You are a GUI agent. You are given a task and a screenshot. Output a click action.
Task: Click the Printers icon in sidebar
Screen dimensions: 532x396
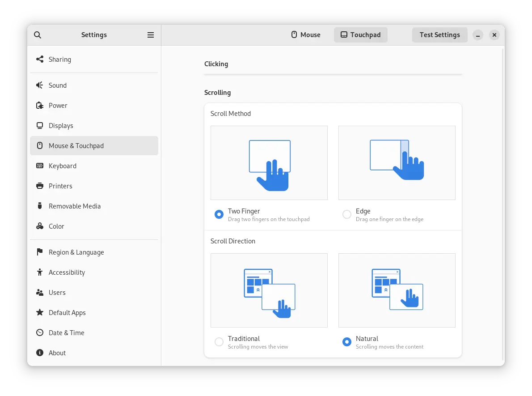coord(40,186)
